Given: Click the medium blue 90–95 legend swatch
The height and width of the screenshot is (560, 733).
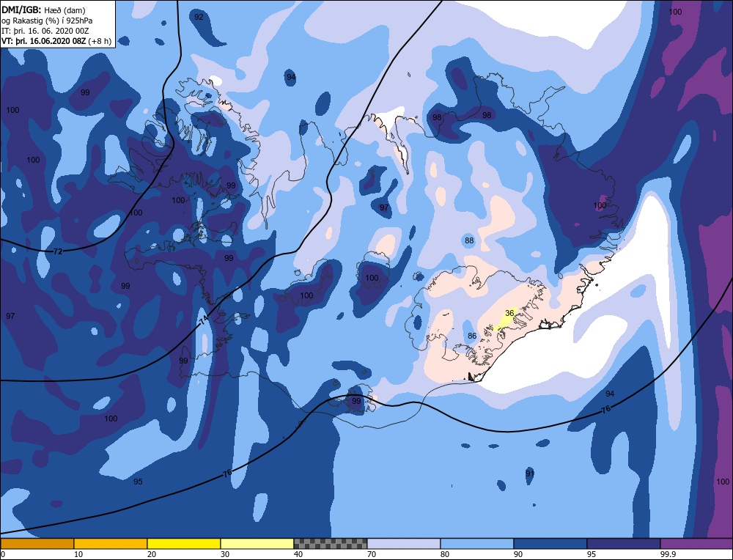Looking at the screenshot, I should pyautogui.click(x=550, y=544).
